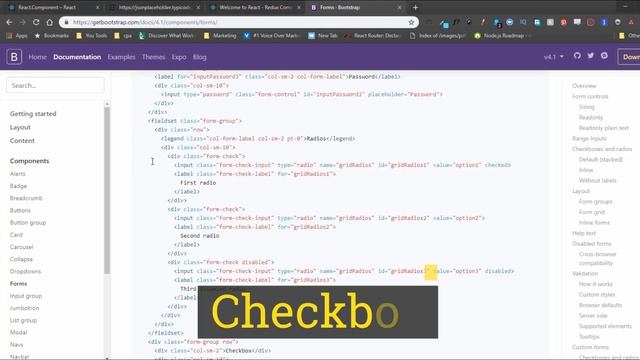Select the Forms · Bootstrap tab
The image size is (640, 360).
coord(356,7)
